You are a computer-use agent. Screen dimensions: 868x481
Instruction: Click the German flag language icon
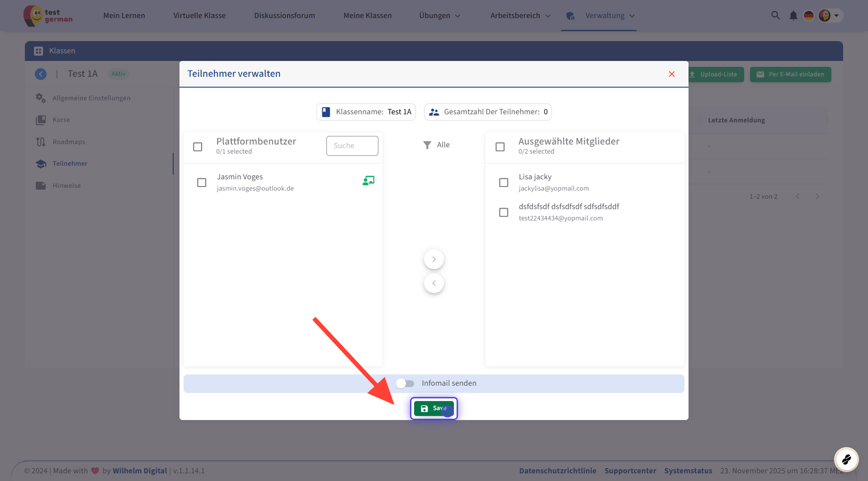[x=808, y=16]
